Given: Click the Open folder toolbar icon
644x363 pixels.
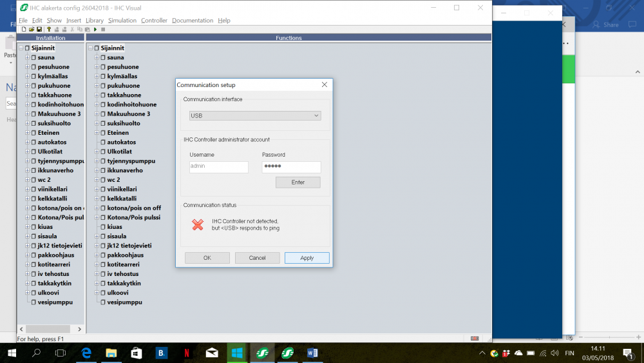Looking at the screenshot, I should click(31, 30).
